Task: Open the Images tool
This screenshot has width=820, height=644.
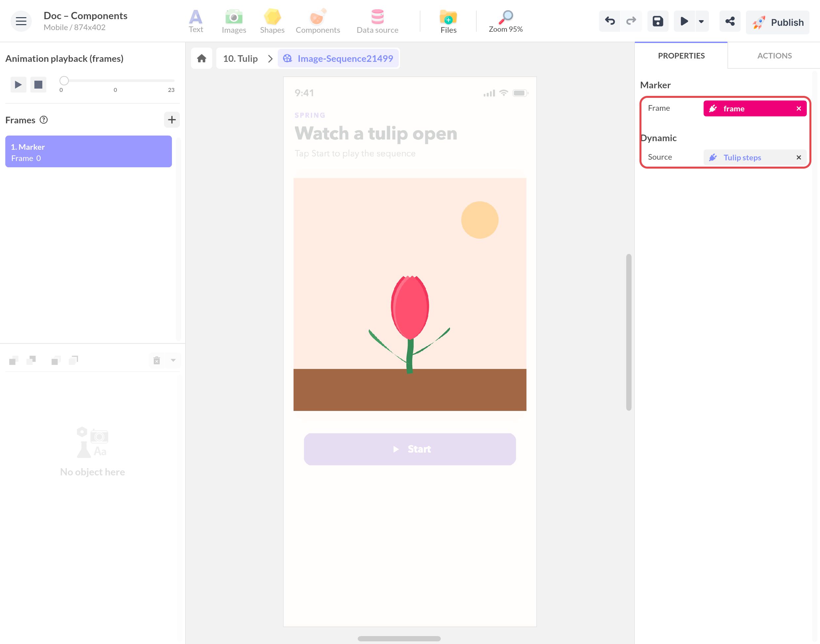Action: pos(234,21)
